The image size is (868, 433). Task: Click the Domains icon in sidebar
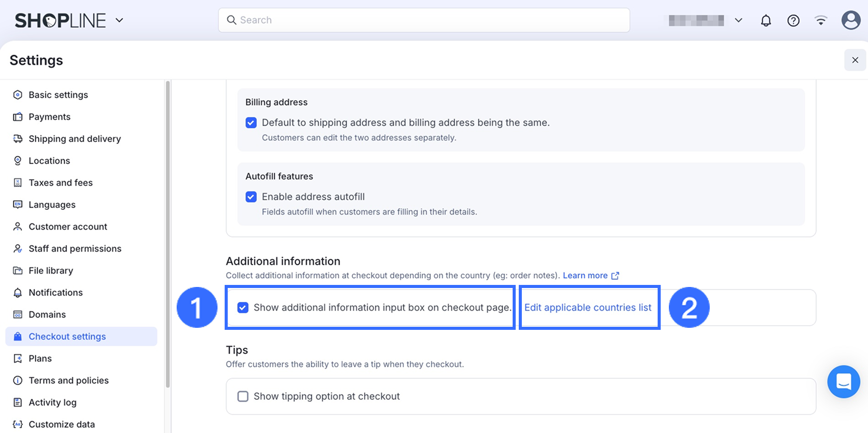[18, 315]
